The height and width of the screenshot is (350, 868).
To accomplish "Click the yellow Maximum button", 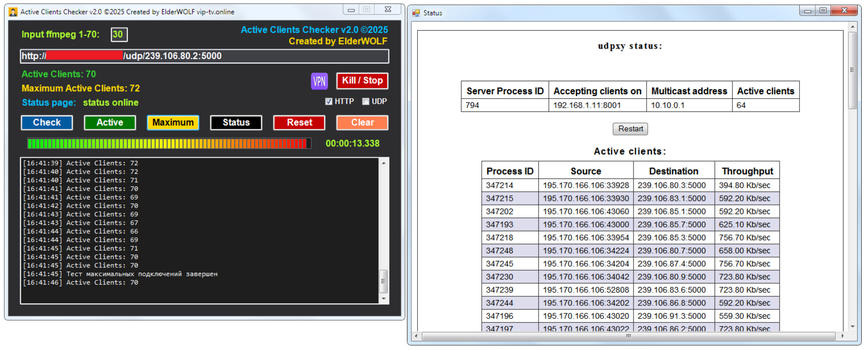I will pyautogui.click(x=173, y=123).
